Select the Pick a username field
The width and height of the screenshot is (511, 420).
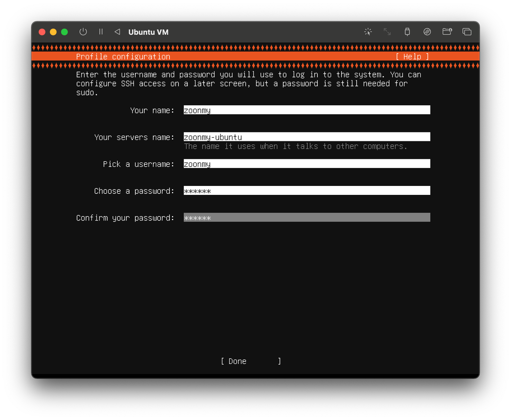307,164
